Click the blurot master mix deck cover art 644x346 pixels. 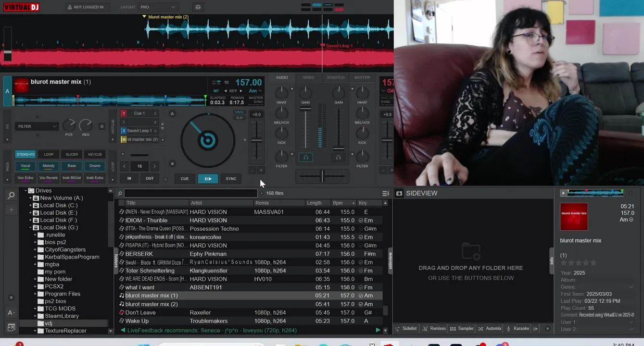pos(21,86)
